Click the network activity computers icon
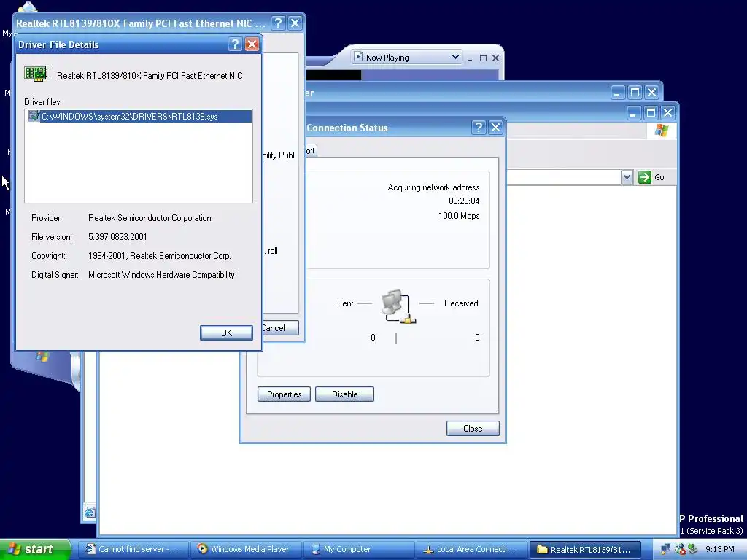 [398, 307]
